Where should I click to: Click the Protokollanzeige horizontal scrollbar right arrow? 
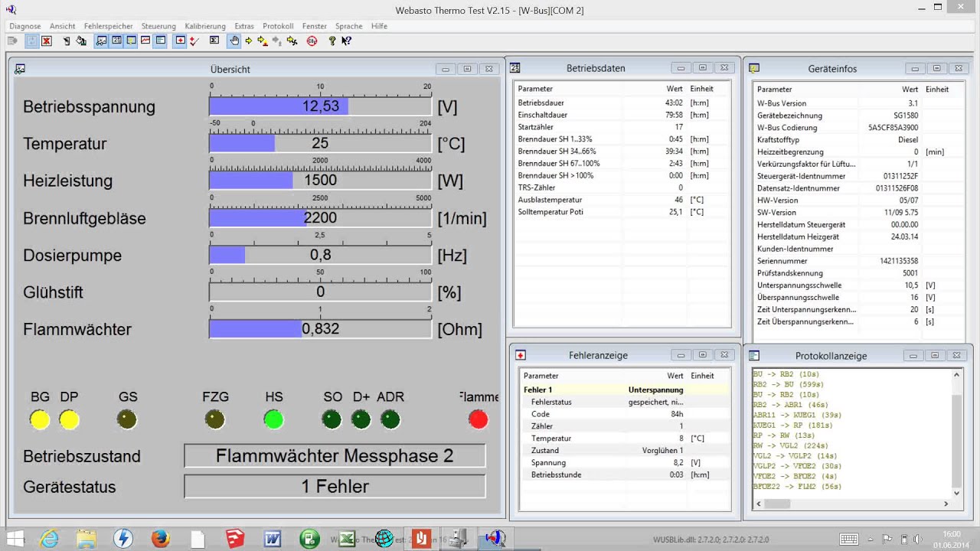pyautogui.click(x=946, y=504)
